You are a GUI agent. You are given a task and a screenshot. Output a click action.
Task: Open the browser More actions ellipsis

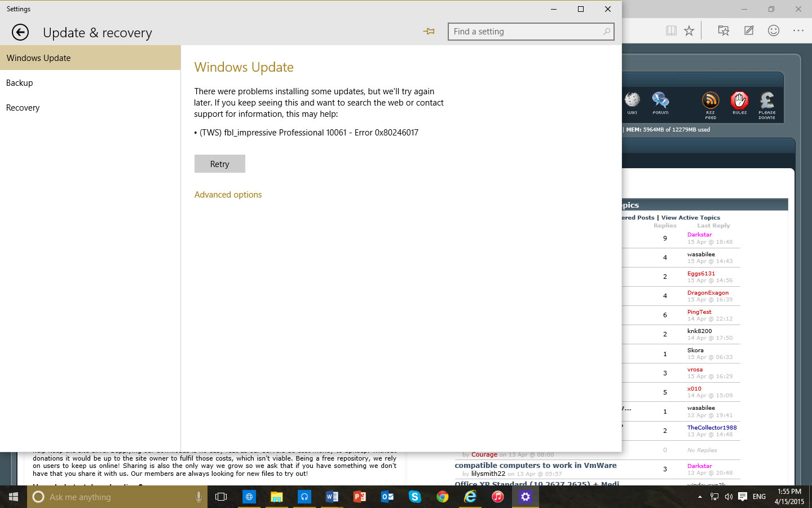(798, 30)
